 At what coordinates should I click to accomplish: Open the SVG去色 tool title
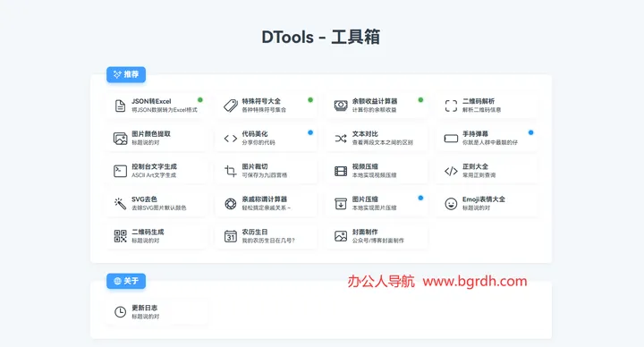[x=144, y=199]
